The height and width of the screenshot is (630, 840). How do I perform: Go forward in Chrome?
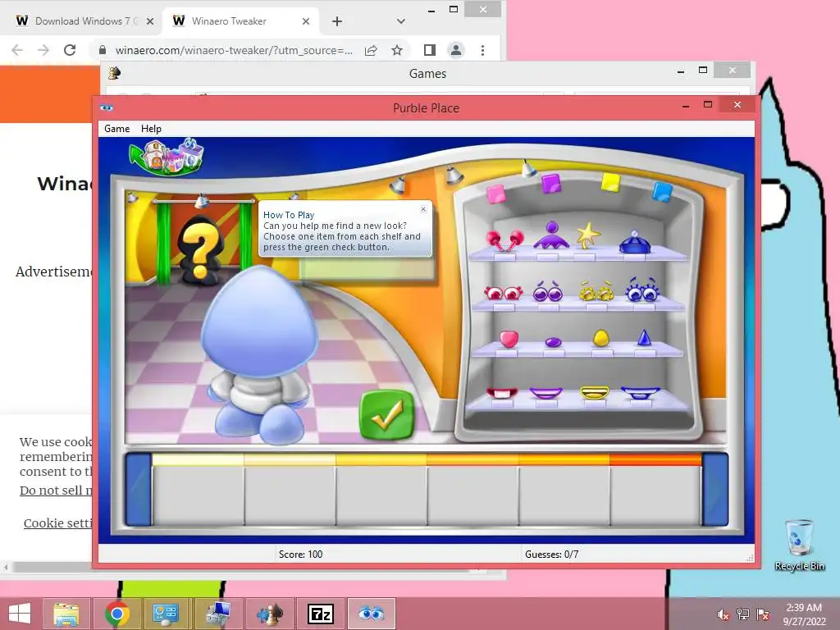point(43,50)
